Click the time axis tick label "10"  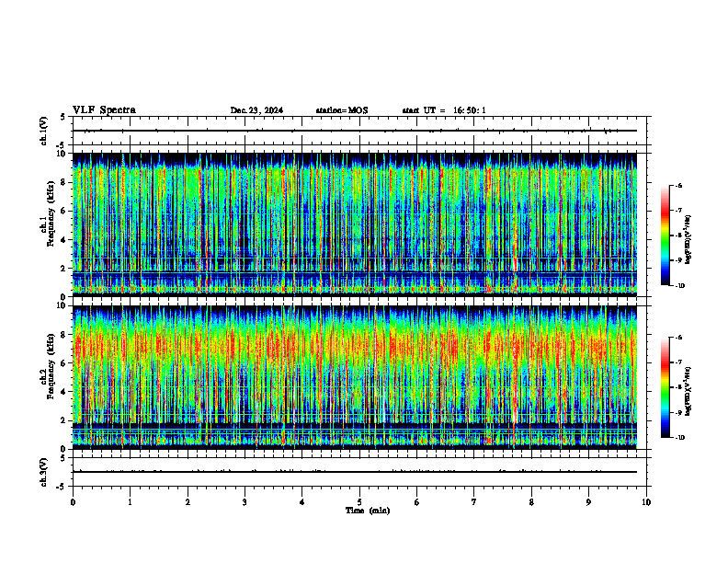click(x=646, y=502)
